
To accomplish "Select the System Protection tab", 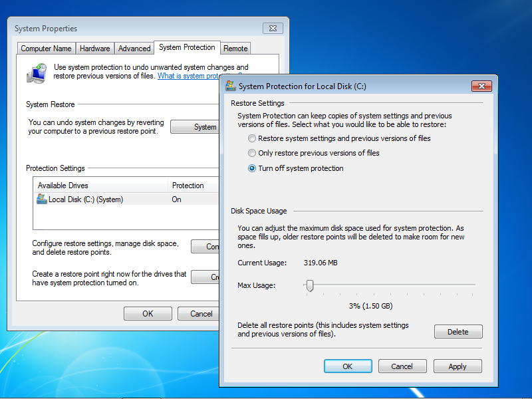I will pos(187,47).
